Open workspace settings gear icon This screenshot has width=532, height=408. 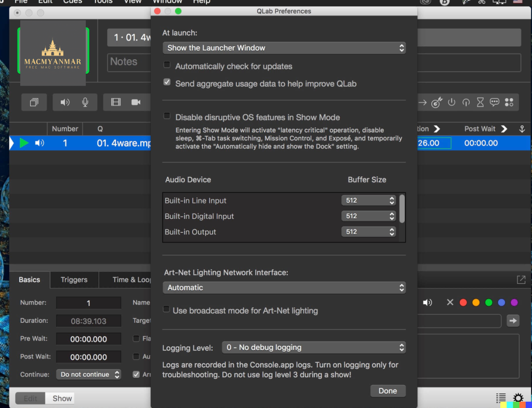518,398
